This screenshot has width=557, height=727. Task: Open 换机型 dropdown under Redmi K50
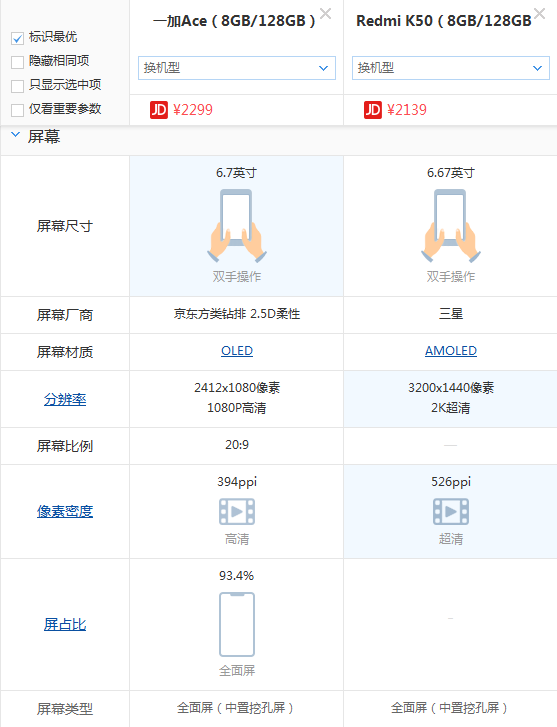[450, 68]
